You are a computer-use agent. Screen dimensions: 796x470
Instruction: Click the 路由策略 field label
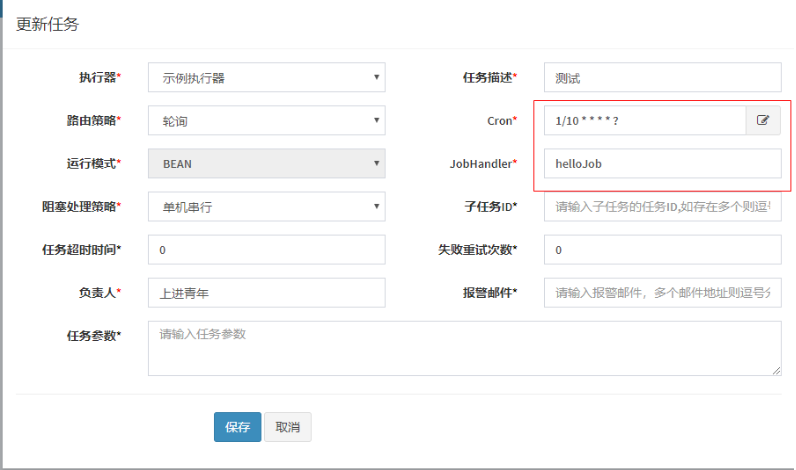pyautogui.click(x=94, y=120)
